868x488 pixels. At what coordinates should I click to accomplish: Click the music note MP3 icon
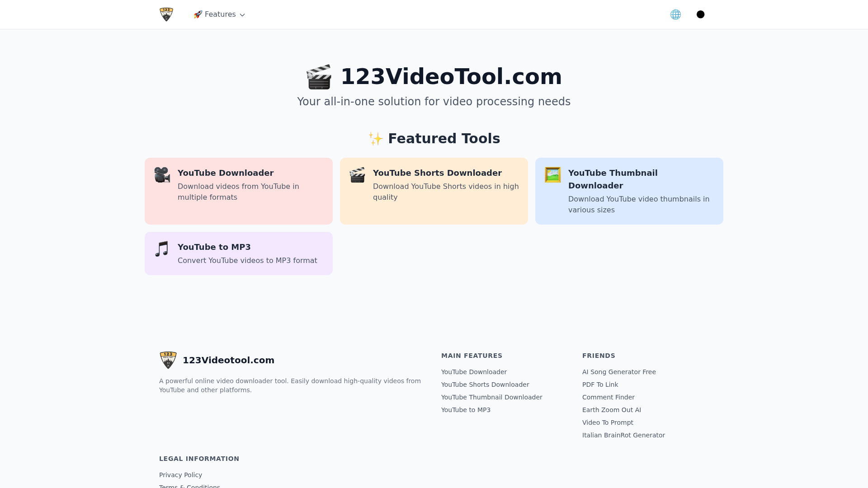(162, 249)
